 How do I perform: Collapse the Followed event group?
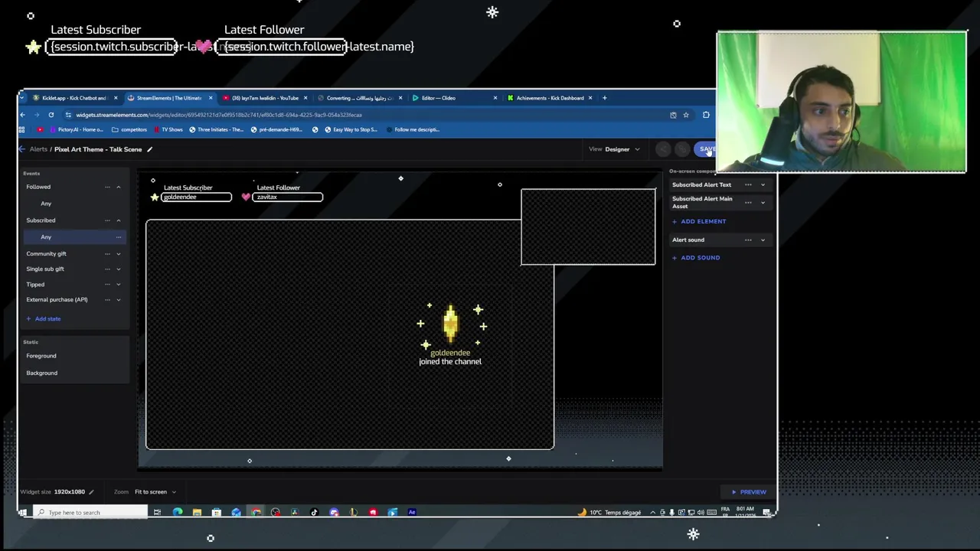118,187
